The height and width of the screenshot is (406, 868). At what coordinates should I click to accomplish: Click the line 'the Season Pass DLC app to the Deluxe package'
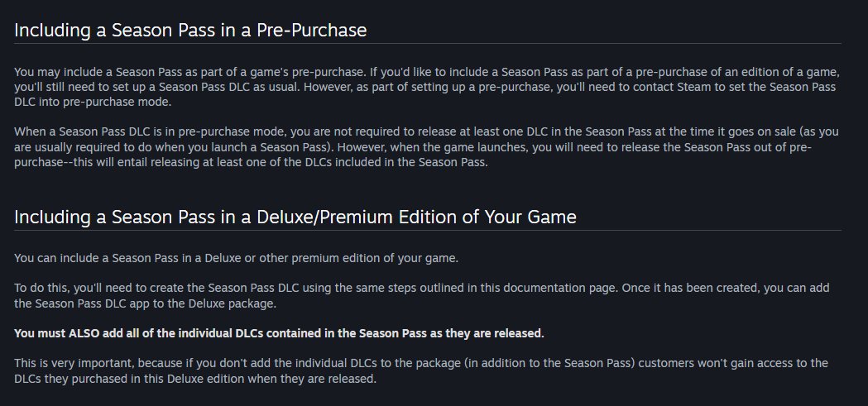tap(146, 303)
